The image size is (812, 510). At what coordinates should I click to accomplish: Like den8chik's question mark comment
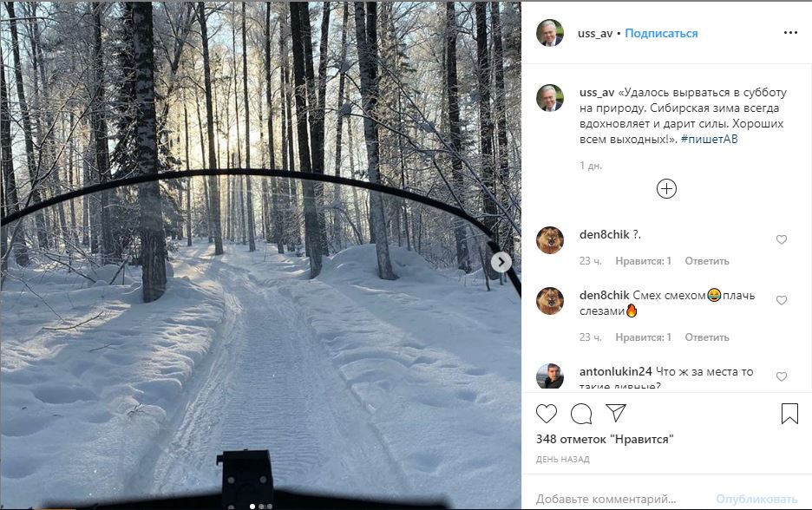point(782,240)
